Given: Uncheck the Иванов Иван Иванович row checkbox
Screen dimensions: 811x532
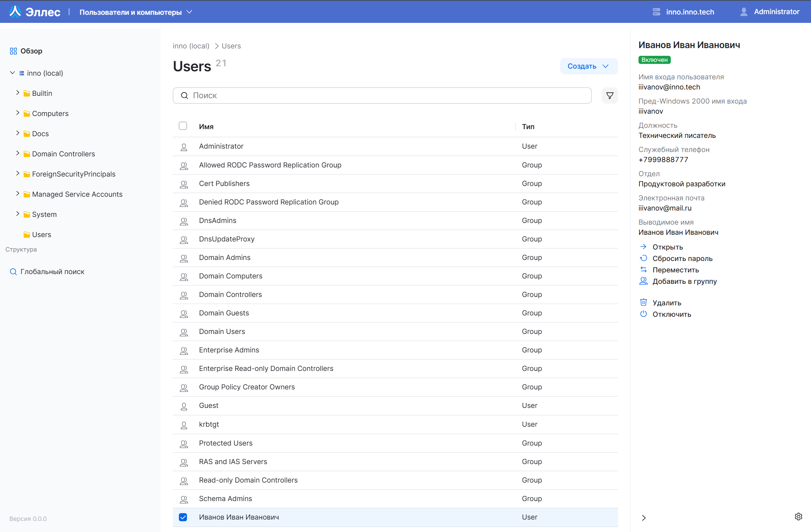Looking at the screenshot, I should (183, 517).
